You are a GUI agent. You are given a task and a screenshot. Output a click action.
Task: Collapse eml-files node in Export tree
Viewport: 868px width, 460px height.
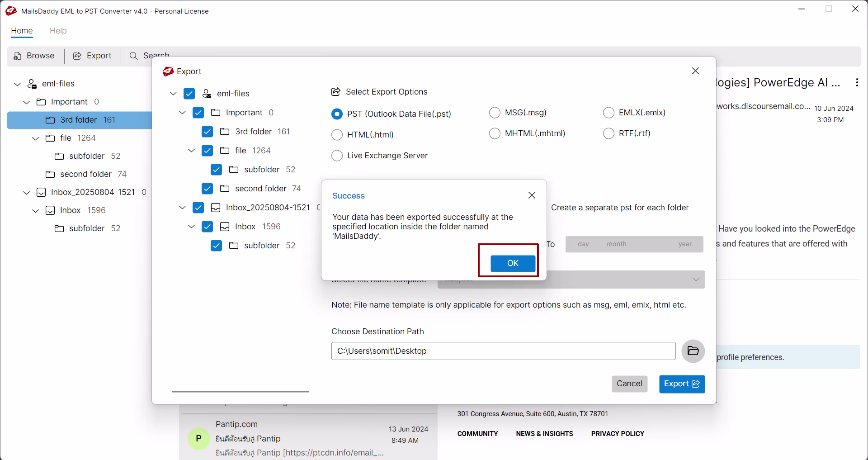click(x=173, y=94)
